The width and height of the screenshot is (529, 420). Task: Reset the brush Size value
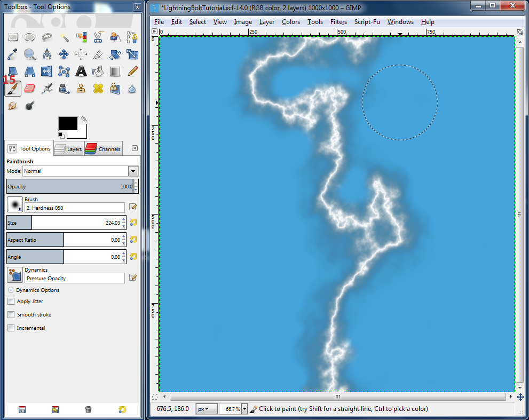(x=132, y=223)
